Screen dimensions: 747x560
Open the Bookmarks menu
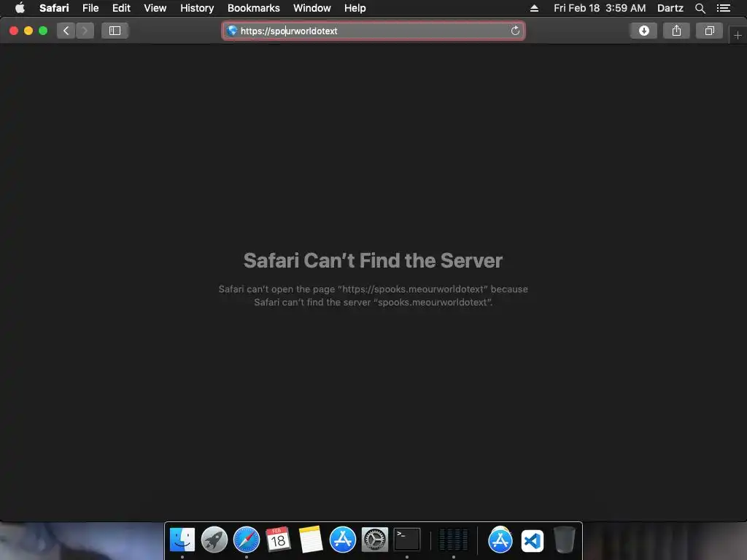(x=253, y=8)
